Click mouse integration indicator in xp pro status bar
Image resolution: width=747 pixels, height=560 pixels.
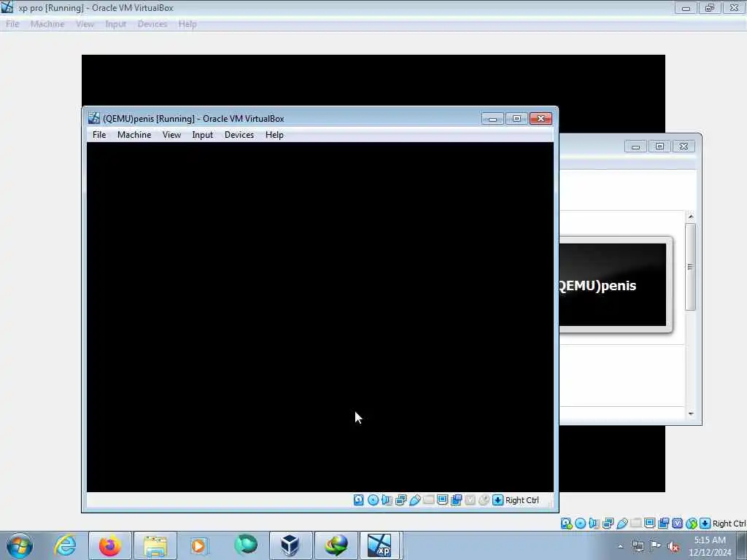(x=692, y=524)
